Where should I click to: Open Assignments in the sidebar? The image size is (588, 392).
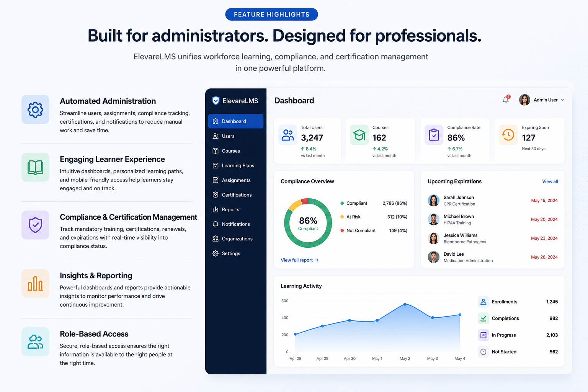(x=236, y=180)
